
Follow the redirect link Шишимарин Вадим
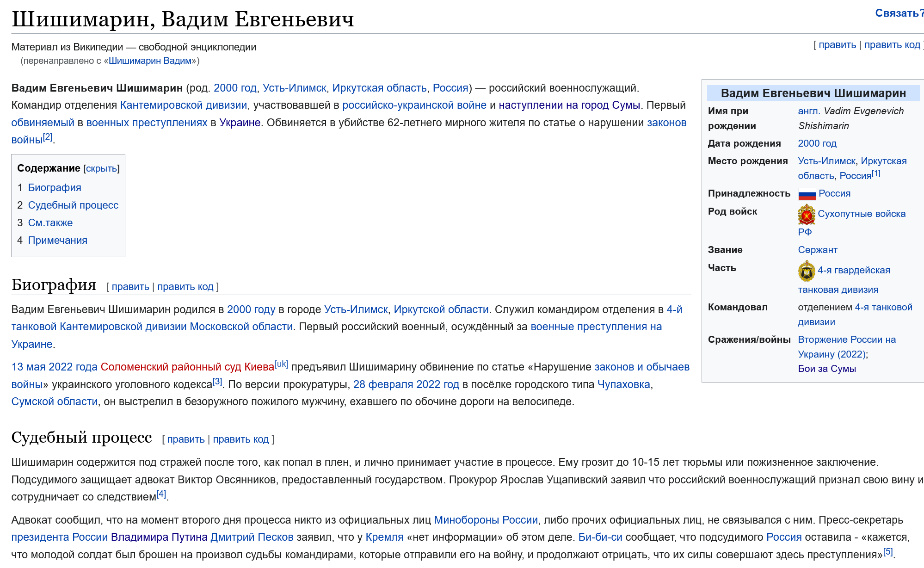click(150, 61)
